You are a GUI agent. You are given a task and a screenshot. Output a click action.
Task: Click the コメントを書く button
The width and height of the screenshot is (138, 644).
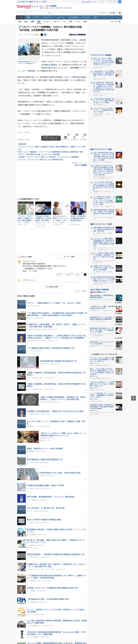point(69,257)
